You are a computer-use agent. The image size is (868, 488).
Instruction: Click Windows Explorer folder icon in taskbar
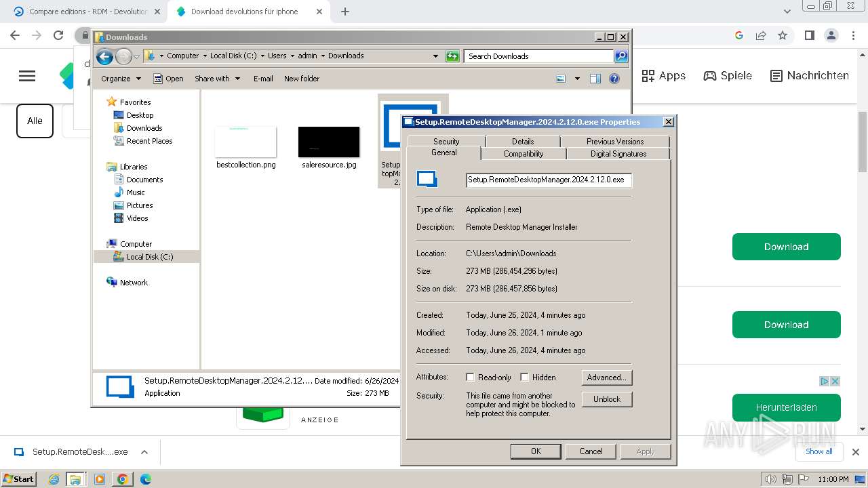tap(75, 479)
